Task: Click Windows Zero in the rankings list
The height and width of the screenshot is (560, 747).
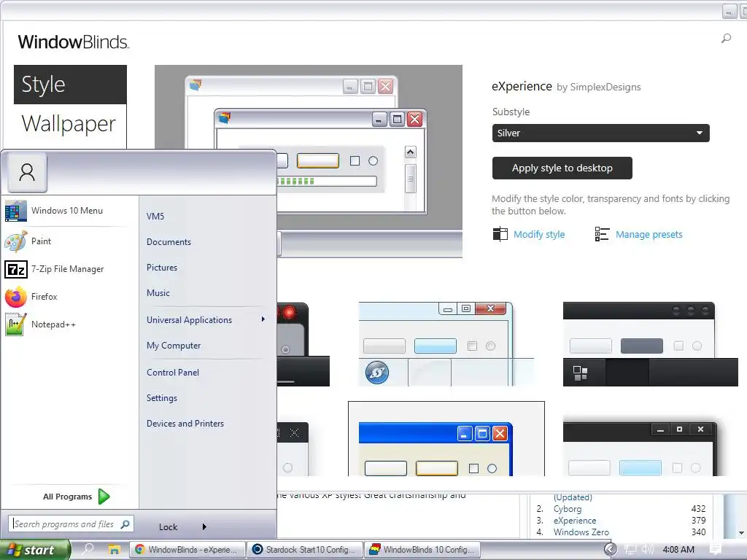Action: pos(581,532)
